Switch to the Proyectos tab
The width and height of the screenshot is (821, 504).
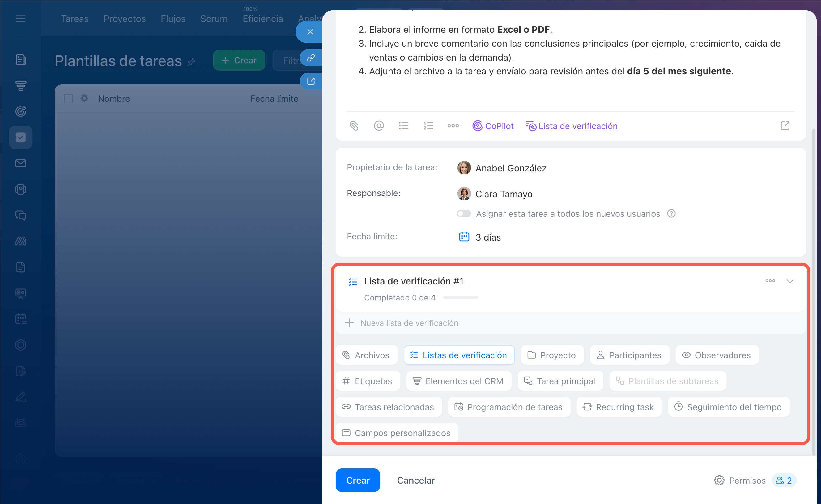(x=125, y=19)
